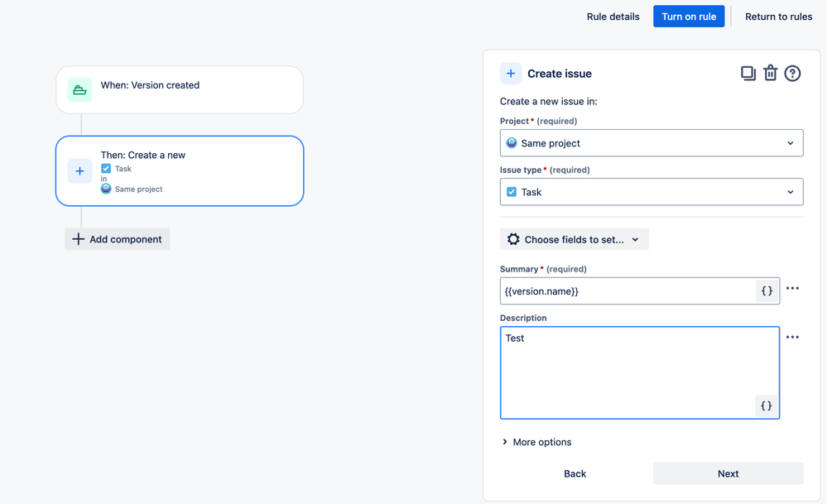Open the Issue type Task dropdown
This screenshot has width=827, height=504.
[x=652, y=192]
